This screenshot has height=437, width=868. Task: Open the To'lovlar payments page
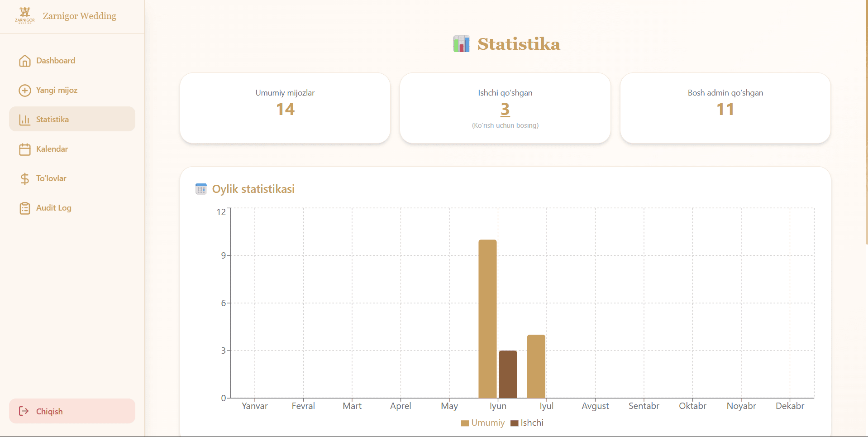(72, 178)
